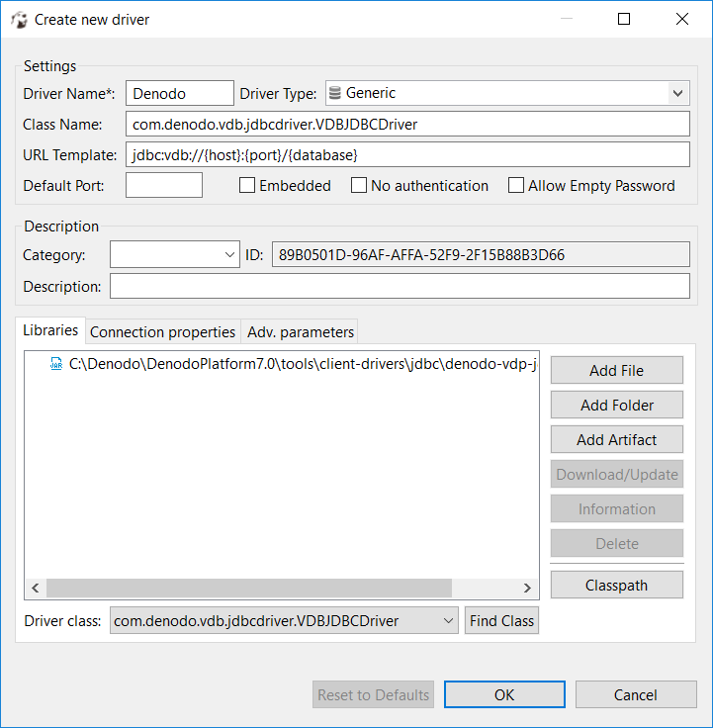Click the Add Folder button
This screenshot has width=713, height=728.
(x=617, y=405)
